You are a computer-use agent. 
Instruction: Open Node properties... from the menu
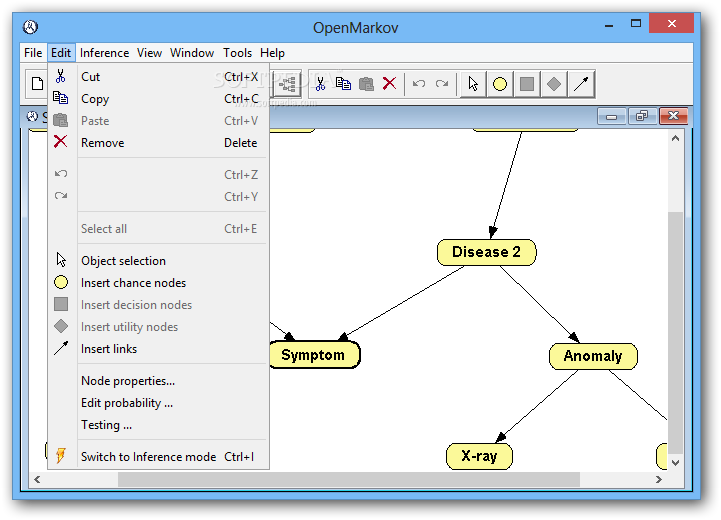[x=158, y=381]
